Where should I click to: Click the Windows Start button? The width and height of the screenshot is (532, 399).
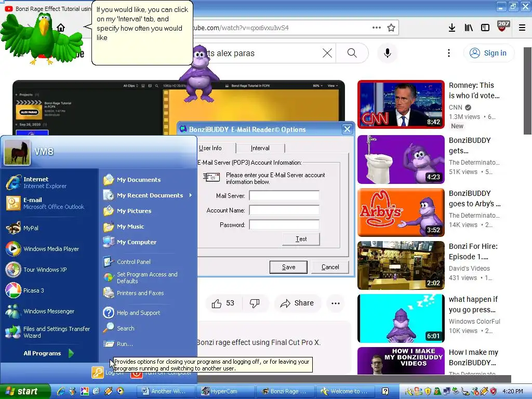point(25,391)
